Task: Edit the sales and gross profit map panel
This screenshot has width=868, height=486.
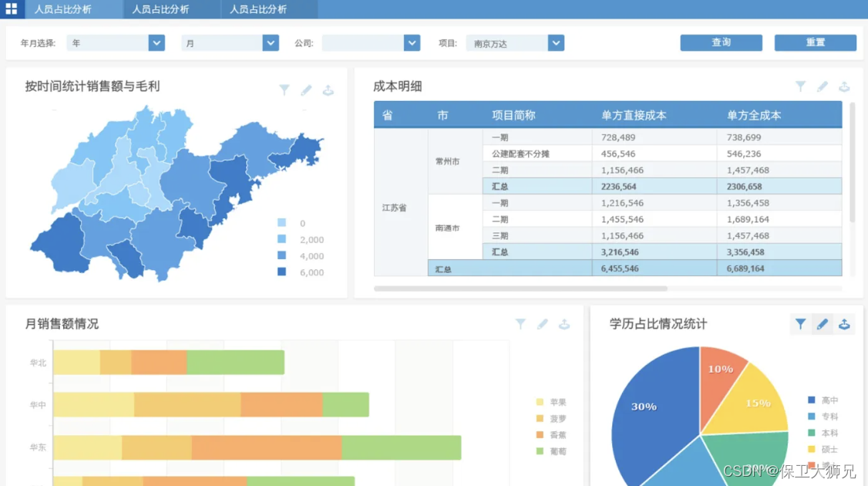Action: point(306,89)
